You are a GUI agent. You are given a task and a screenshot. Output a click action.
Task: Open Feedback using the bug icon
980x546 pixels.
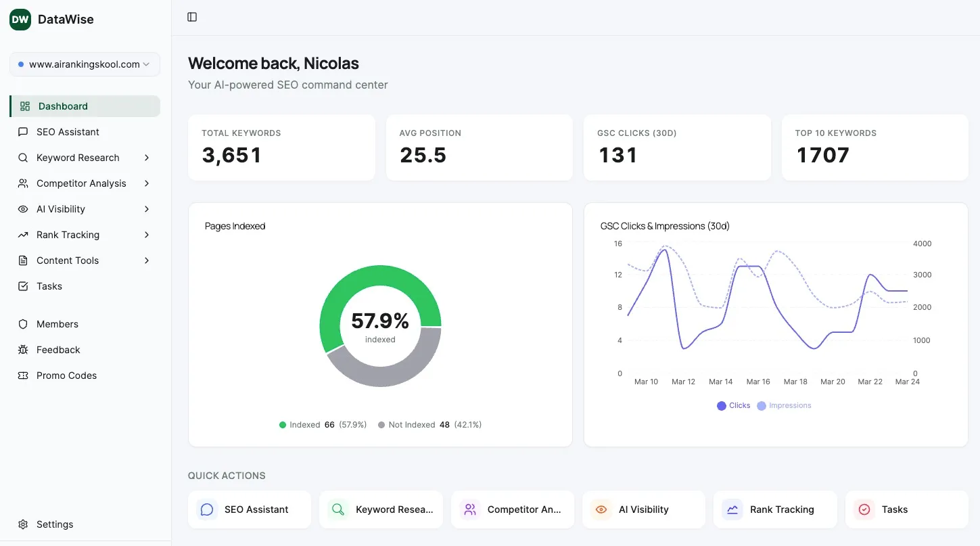tap(23, 349)
